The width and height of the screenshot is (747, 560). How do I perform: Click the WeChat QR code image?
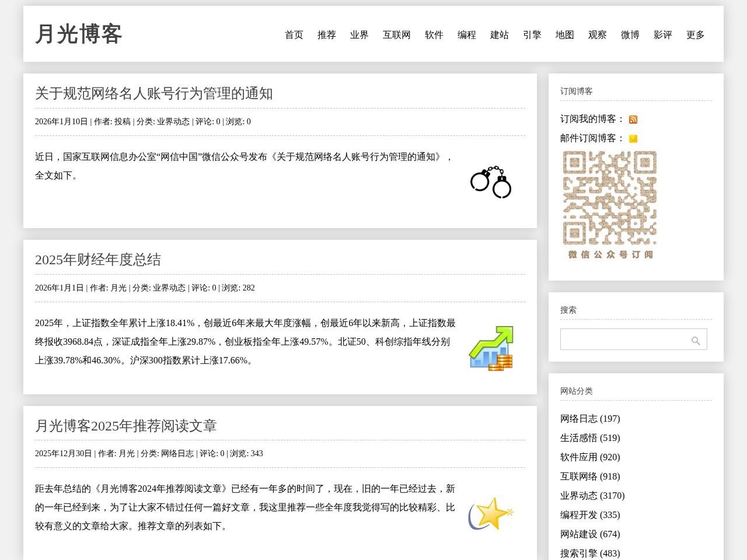[610, 204]
